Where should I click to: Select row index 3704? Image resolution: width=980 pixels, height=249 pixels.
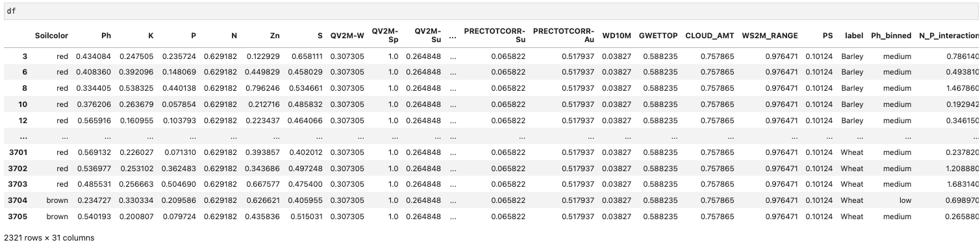tap(16, 201)
